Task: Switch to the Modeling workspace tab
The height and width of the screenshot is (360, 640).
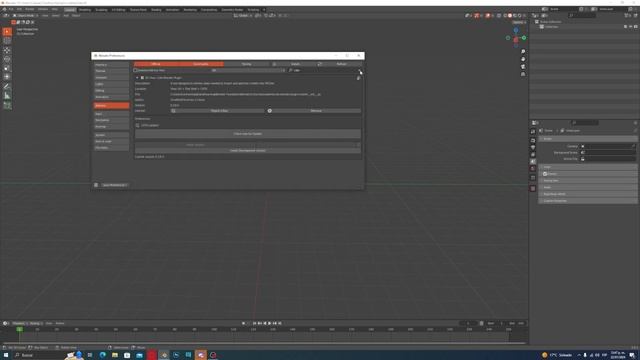Action: (85, 9)
